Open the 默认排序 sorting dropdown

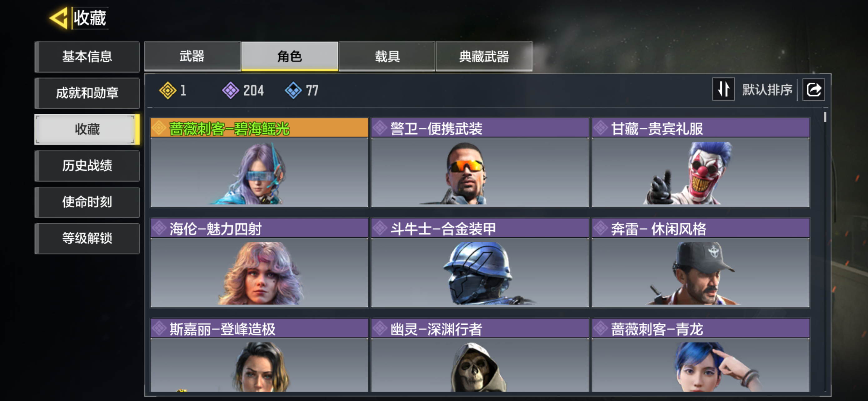click(x=767, y=90)
